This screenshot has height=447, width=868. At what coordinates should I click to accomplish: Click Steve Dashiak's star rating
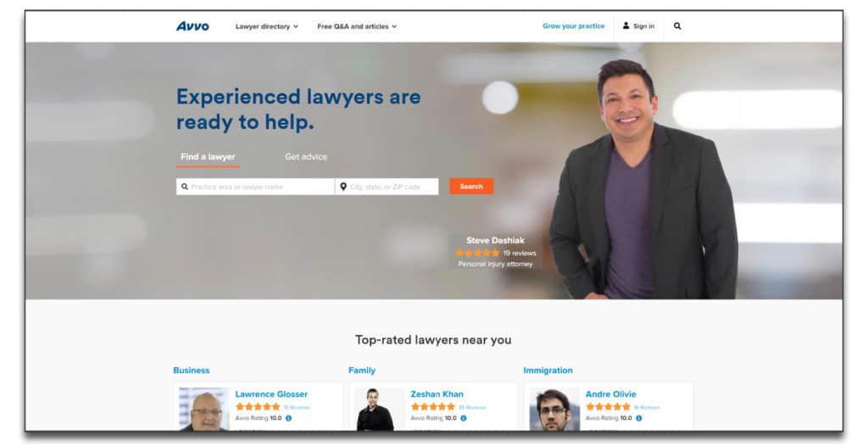click(x=477, y=253)
